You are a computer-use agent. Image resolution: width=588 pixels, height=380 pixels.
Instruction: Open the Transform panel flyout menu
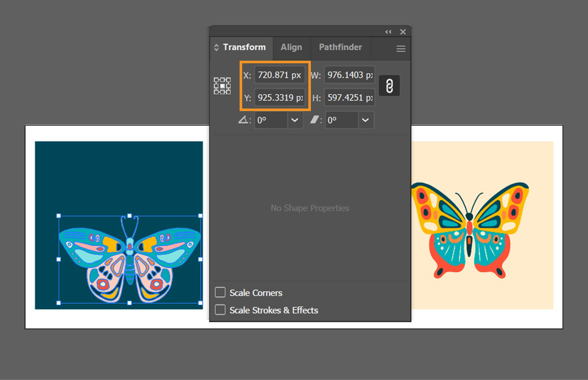click(400, 48)
